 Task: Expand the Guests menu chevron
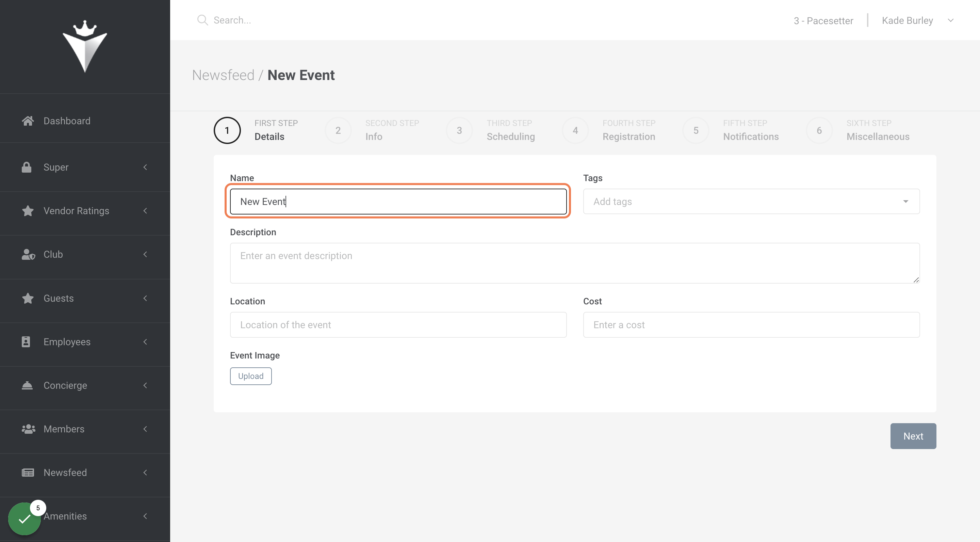coord(145,298)
